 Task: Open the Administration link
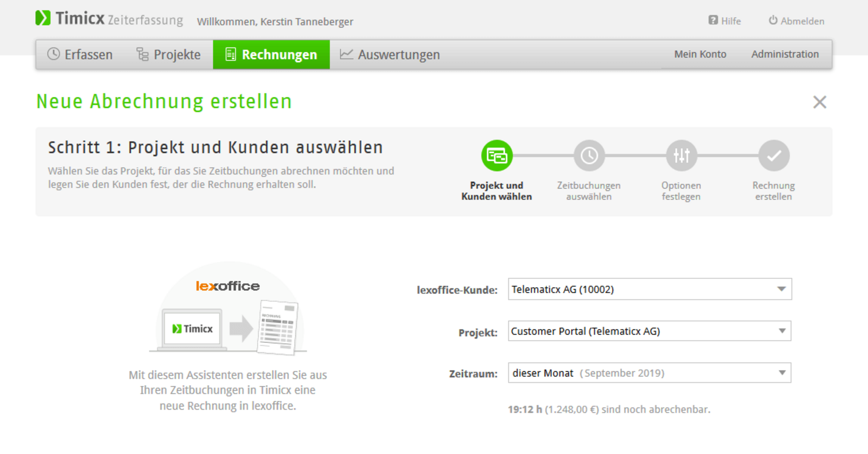tap(785, 54)
